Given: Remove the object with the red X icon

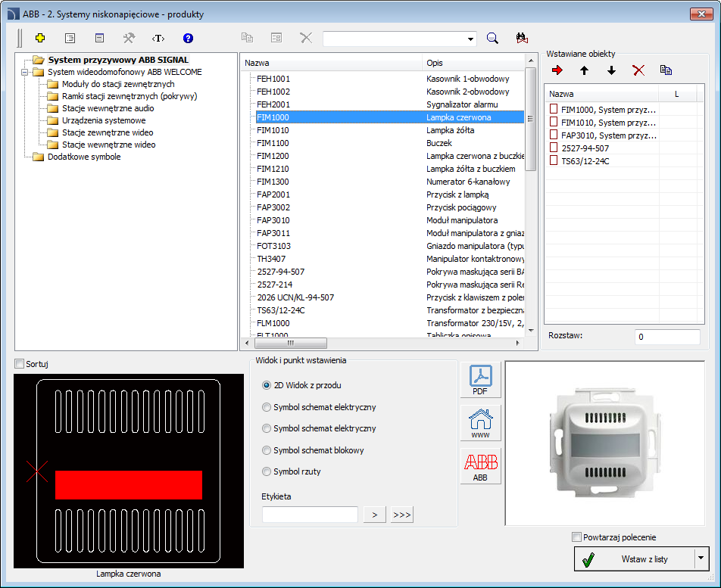Looking at the screenshot, I should click(638, 70).
